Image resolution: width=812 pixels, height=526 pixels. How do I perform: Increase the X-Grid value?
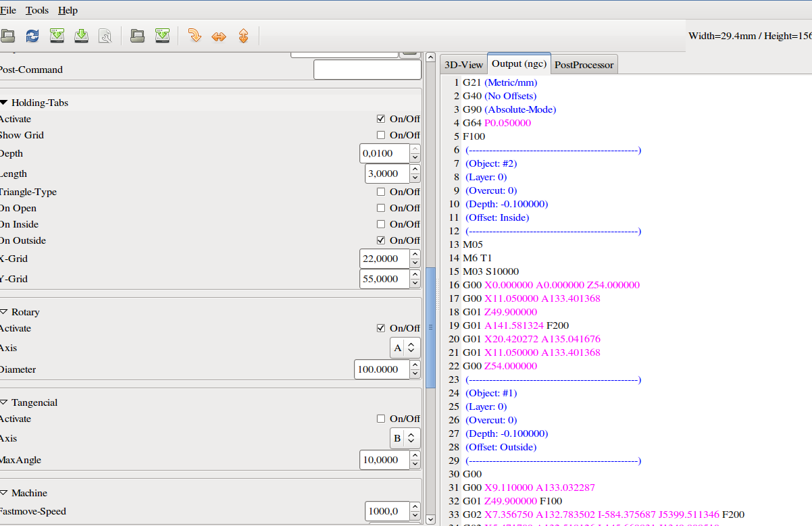click(x=415, y=254)
